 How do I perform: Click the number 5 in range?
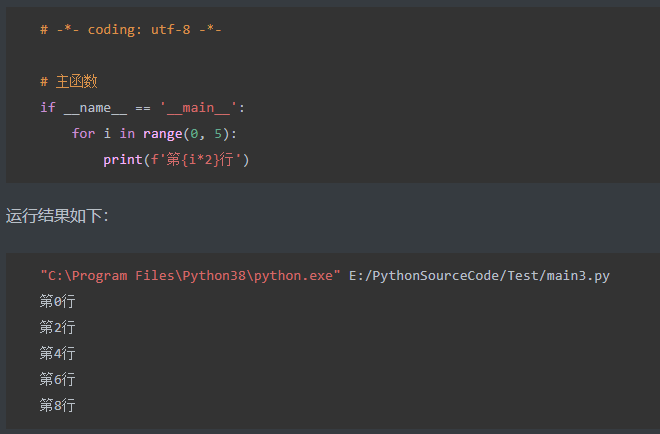pos(218,134)
